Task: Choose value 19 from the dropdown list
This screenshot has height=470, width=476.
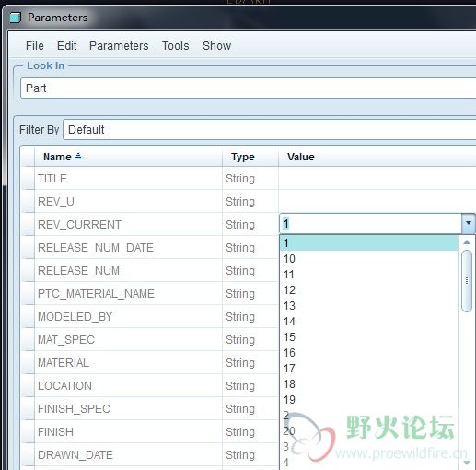Action: [369, 400]
